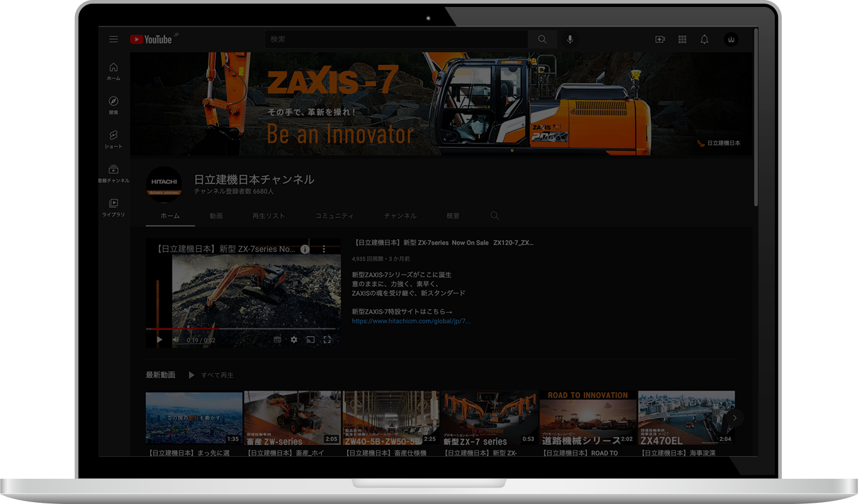Click the 日立建機日本チャンネル channel name
The height and width of the screenshot is (504, 858).
[x=254, y=180]
